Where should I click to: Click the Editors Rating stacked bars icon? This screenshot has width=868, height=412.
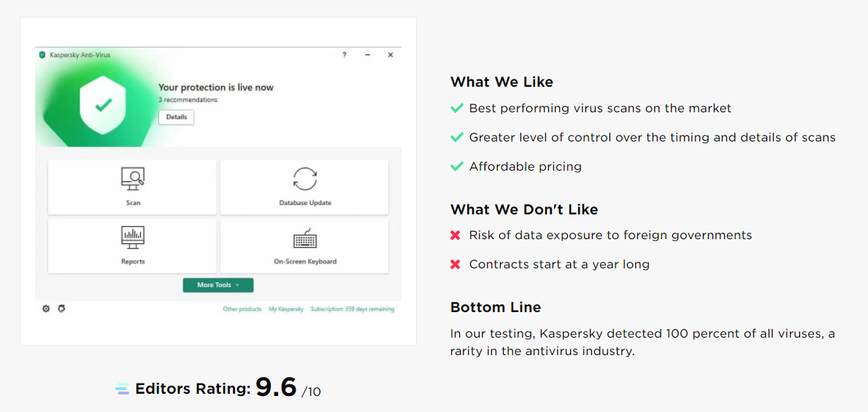(x=123, y=389)
